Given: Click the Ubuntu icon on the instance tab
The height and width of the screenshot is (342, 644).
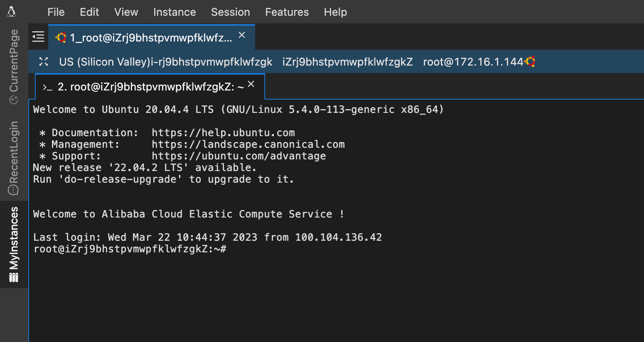Looking at the screenshot, I should [61, 37].
